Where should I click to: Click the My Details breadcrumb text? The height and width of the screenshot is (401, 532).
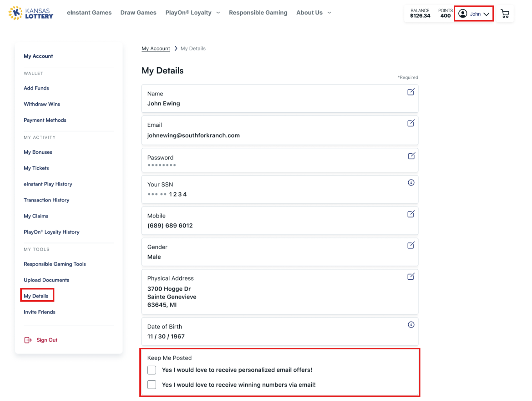click(x=193, y=49)
